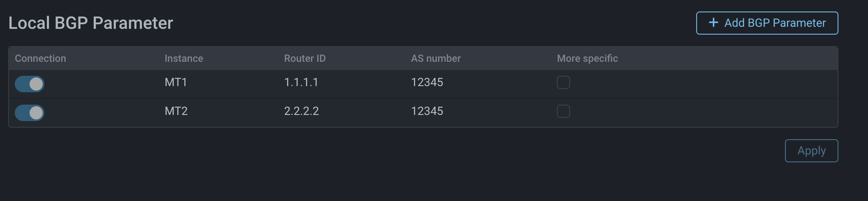Enable More specific checkbox for MT1
The height and width of the screenshot is (201, 868).
tap(563, 82)
